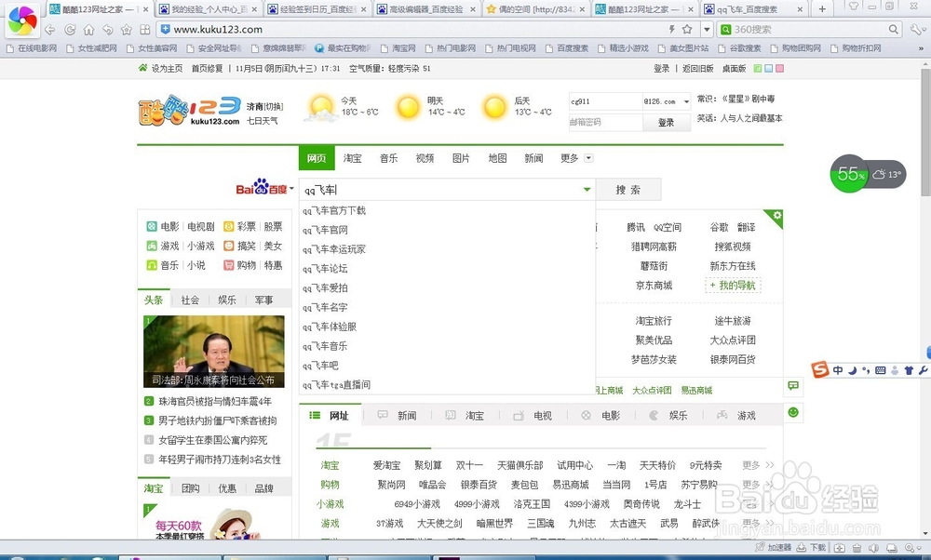
Task: Expand 更多 for the 购物 site row
Action: pyautogui.click(x=758, y=485)
